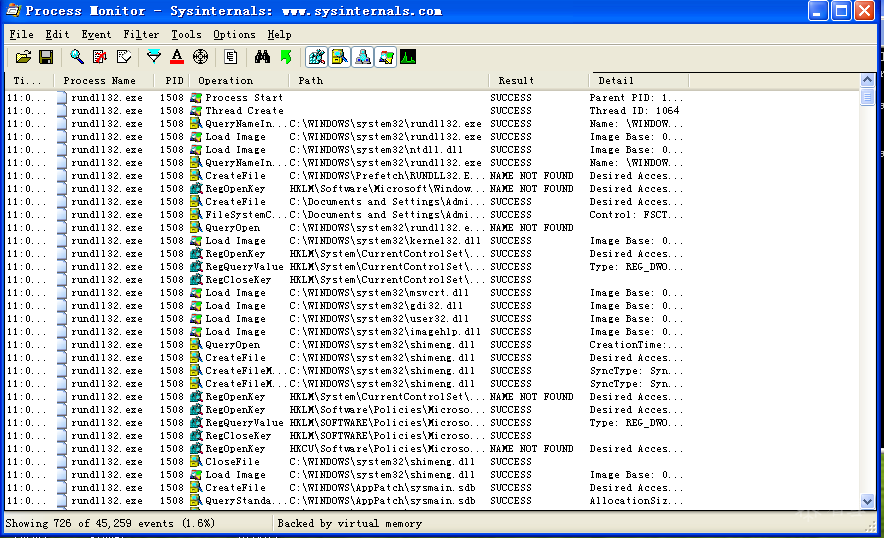The height and width of the screenshot is (538, 884).
Task: Toggle Show Profiling Events graph button
Action: tap(408, 57)
